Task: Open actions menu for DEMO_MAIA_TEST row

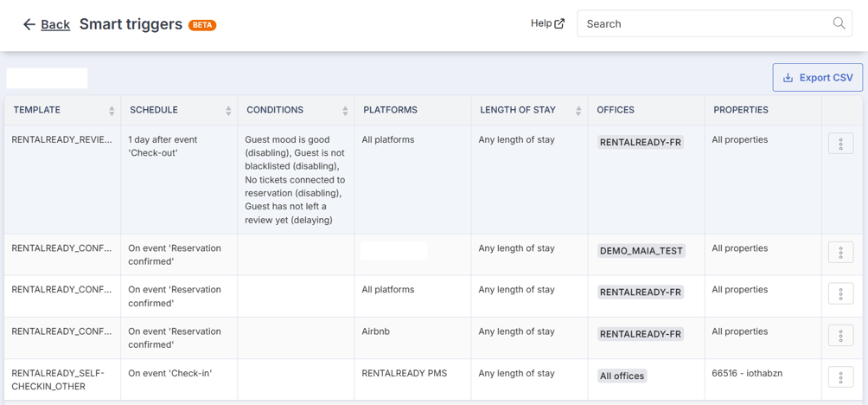Action: 840,252
